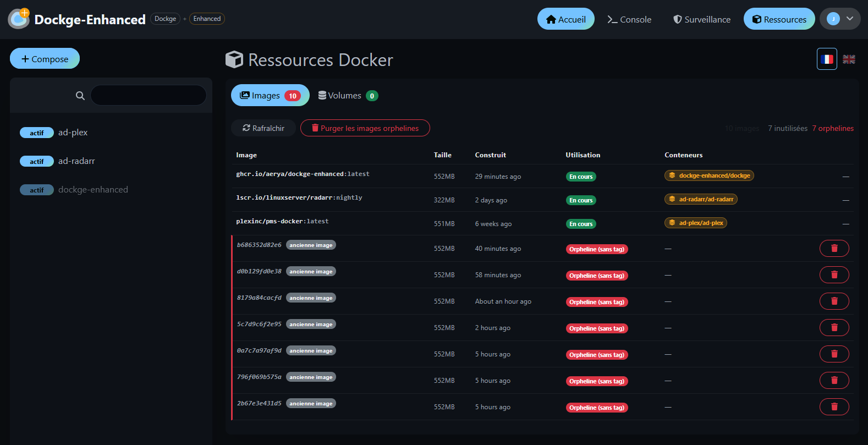
Task: Select the Images tab
Action: click(270, 96)
